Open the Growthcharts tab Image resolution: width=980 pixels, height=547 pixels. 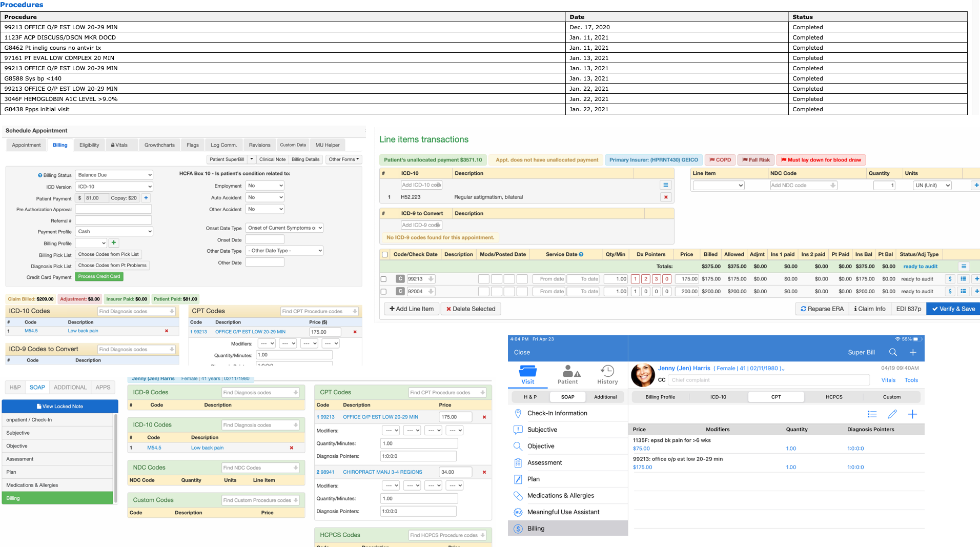[x=159, y=145]
